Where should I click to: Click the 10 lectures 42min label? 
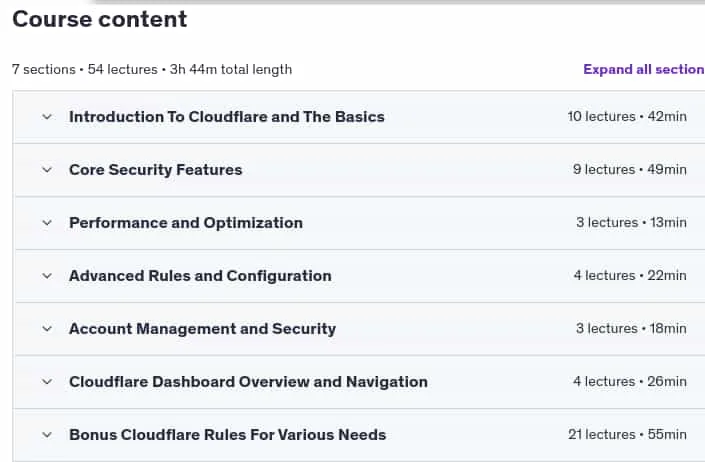[627, 117]
